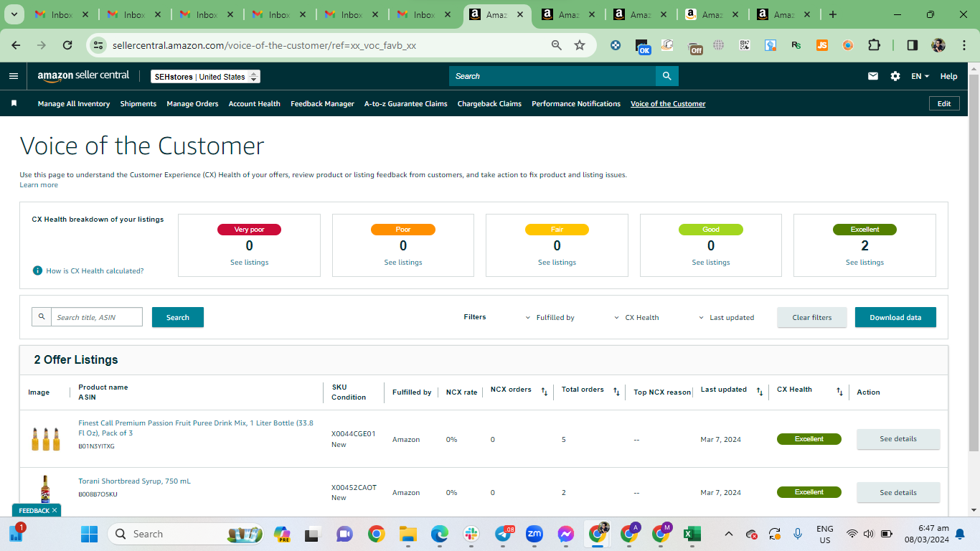
Task: Expand the Last updated filter
Action: tap(727, 317)
